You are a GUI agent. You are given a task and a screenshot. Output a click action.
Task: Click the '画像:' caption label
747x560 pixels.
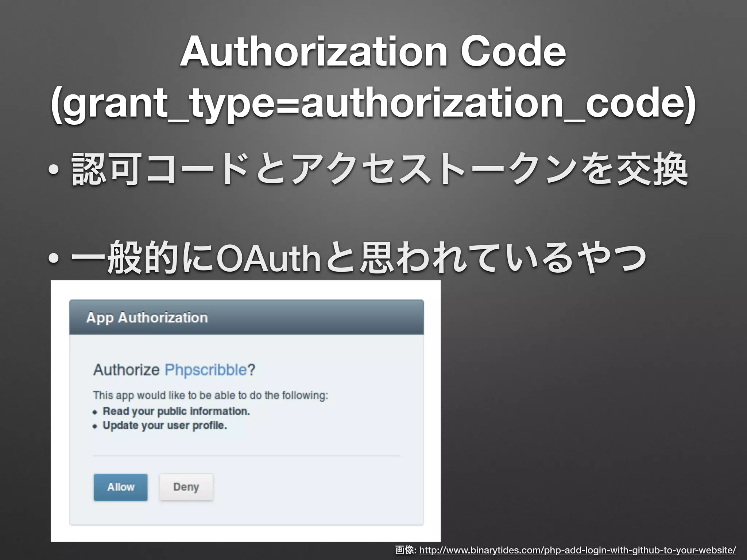[406, 550]
